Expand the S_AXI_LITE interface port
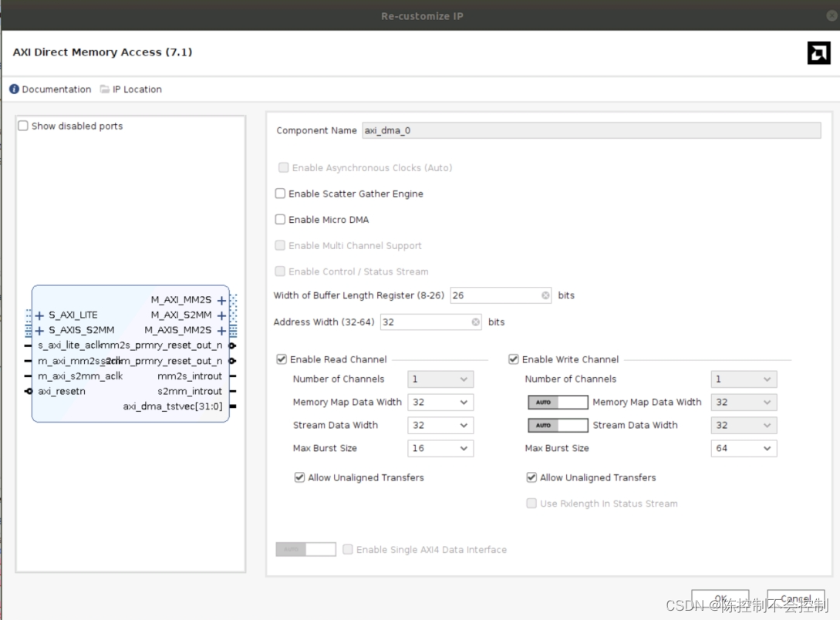Screen dimensions: 840x620 point(39,315)
